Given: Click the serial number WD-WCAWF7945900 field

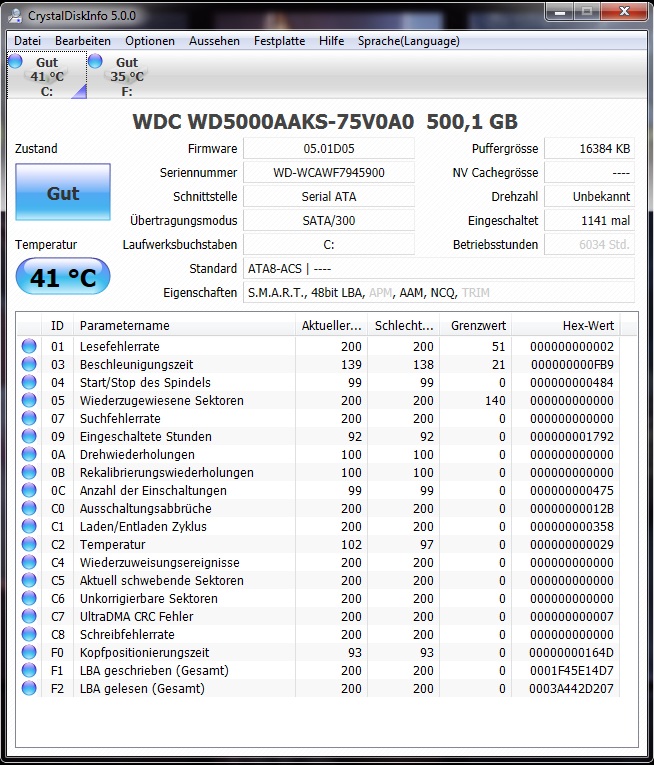Looking at the screenshot, I should (x=329, y=172).
